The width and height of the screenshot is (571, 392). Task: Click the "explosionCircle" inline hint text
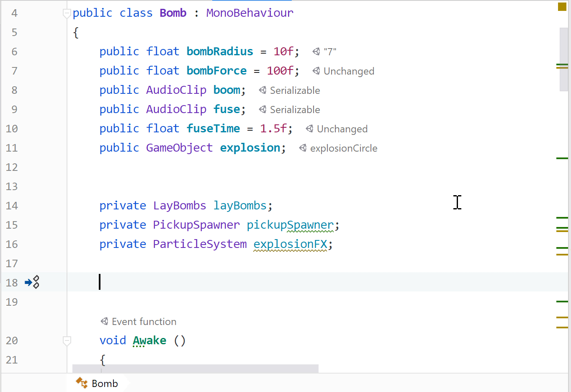[x=343, y=148]
